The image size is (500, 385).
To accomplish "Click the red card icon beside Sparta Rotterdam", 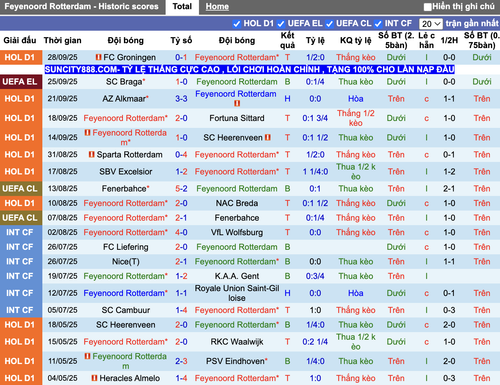I will click(x=92, y=155).
